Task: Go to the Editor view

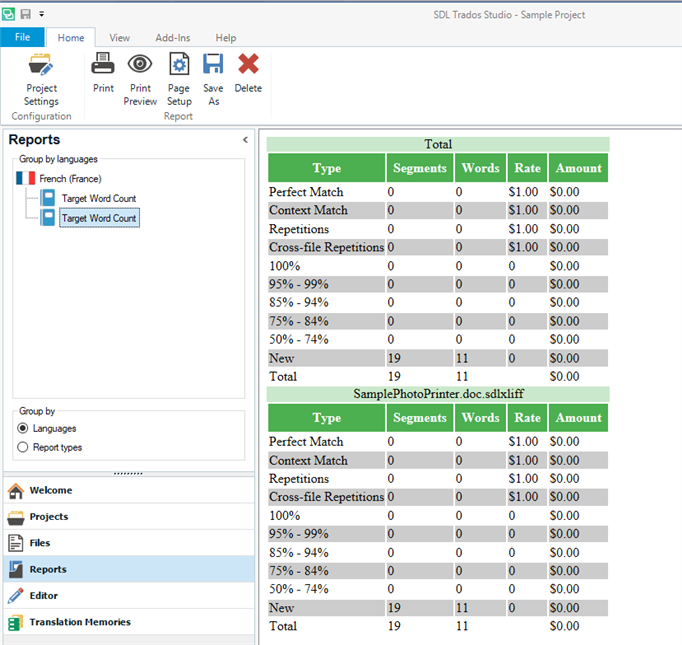Action: click(129, 595)
